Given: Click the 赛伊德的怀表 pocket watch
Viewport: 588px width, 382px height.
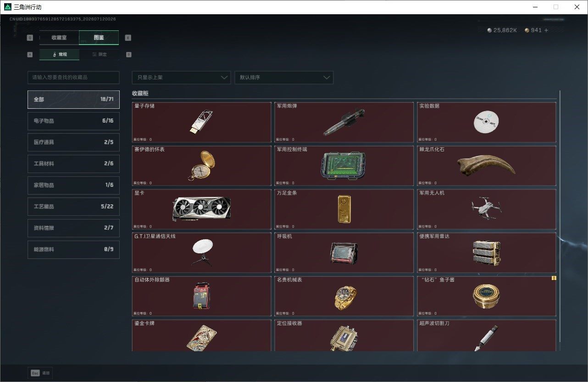Looking at the screenshot, I should pos(201,166).
